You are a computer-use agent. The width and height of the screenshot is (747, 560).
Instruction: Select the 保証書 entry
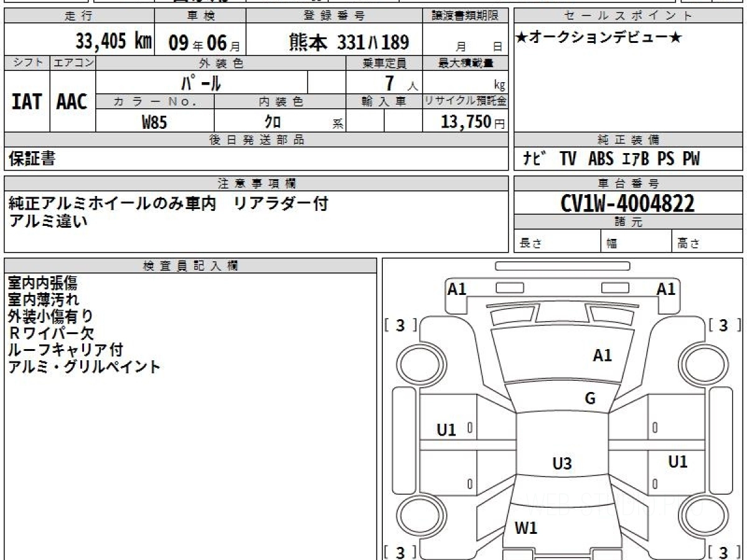tap(32, 159)
